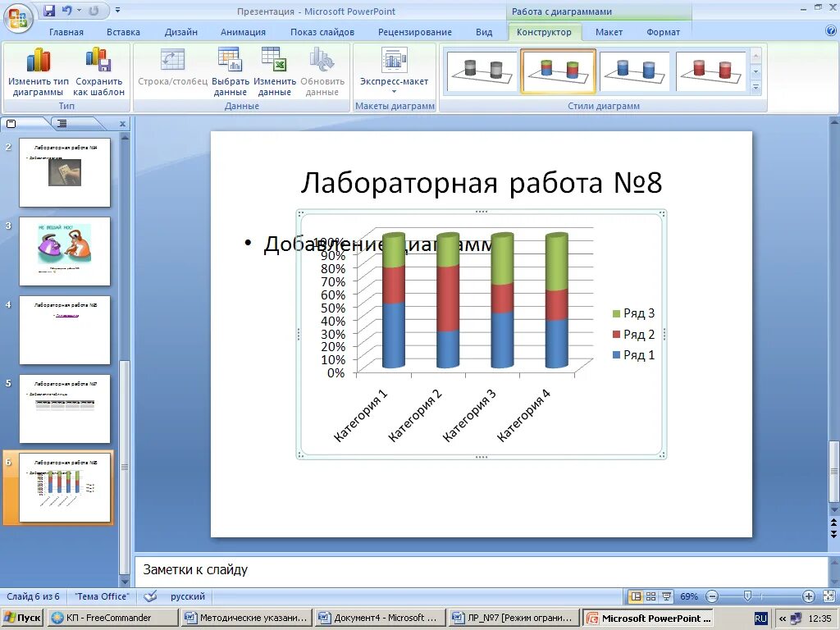Expand the chart styles gallery
The width and height of the screenshot is (840, 630).
[756, 87]
